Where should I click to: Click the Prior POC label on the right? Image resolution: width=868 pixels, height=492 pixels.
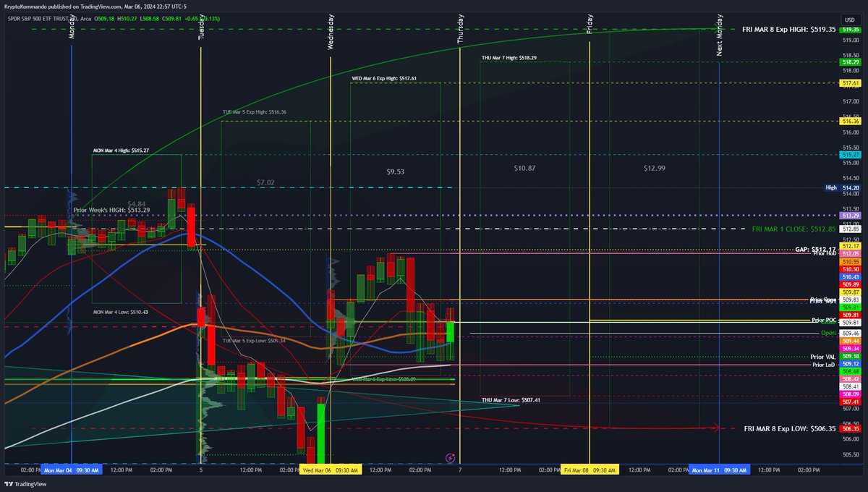[824, 319]
